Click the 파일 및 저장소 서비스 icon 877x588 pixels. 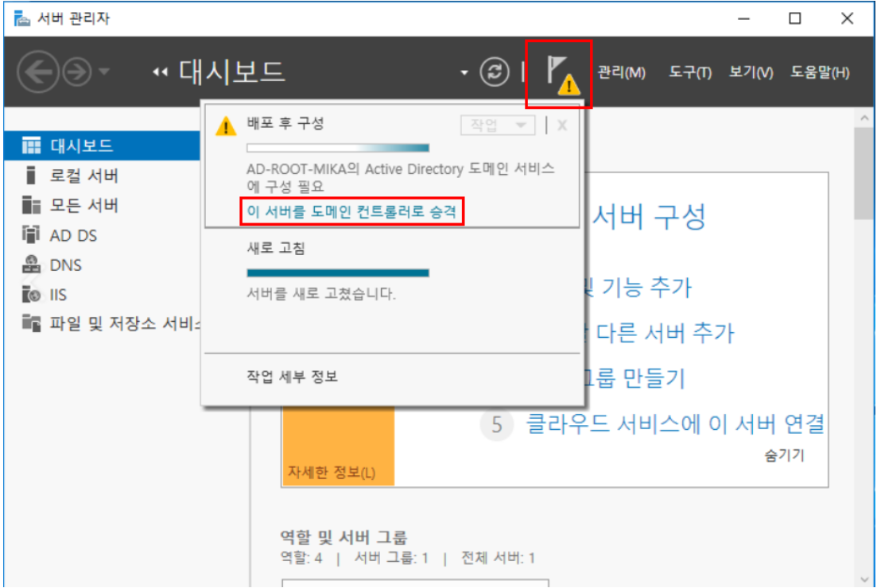pyautogui.click(x=31, y=323)
